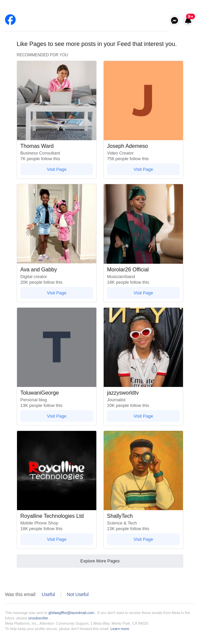The width and height of the screenshot is (200, 644).
Task: Click the Royalline Technologies logo image
Action: [57, 471]
